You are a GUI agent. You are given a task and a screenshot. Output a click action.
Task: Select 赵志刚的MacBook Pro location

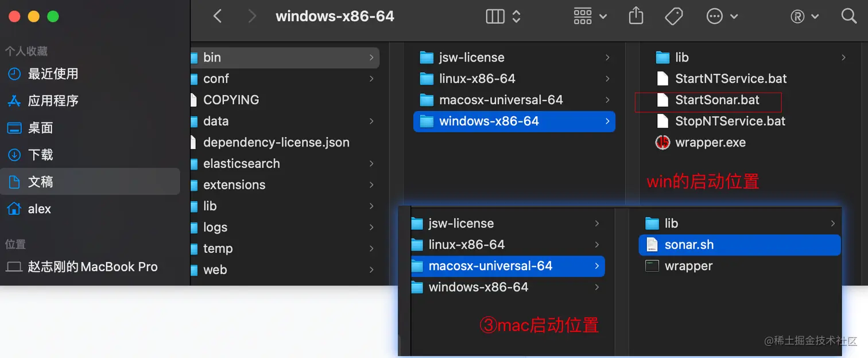90,267
